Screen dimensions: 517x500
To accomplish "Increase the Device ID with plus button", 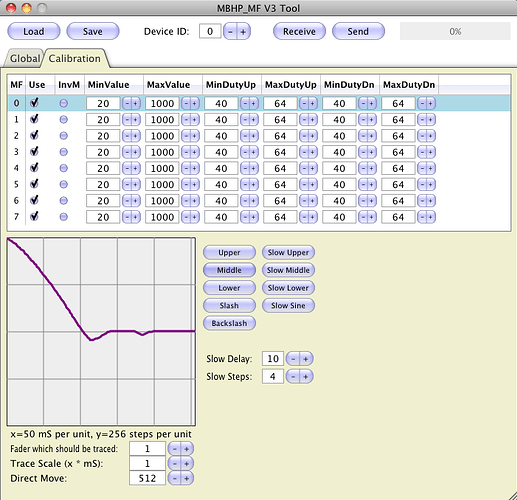I will (243, 32).
